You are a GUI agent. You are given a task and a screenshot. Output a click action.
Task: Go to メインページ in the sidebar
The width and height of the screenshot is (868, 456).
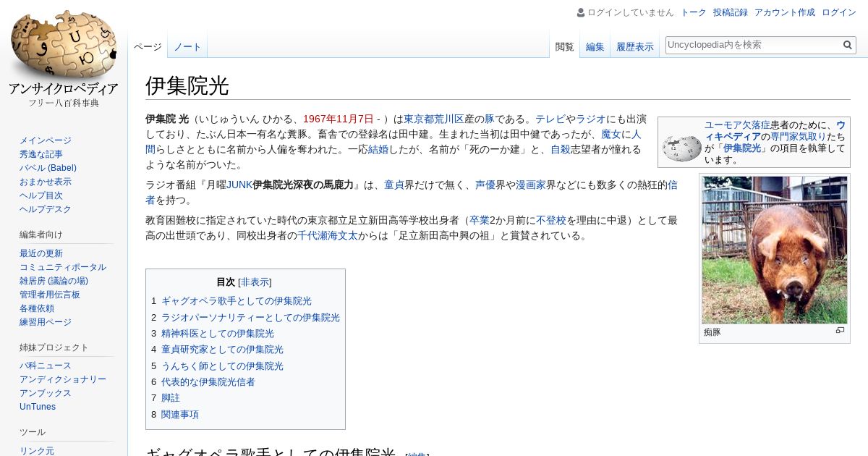click(x=46, y=140)
